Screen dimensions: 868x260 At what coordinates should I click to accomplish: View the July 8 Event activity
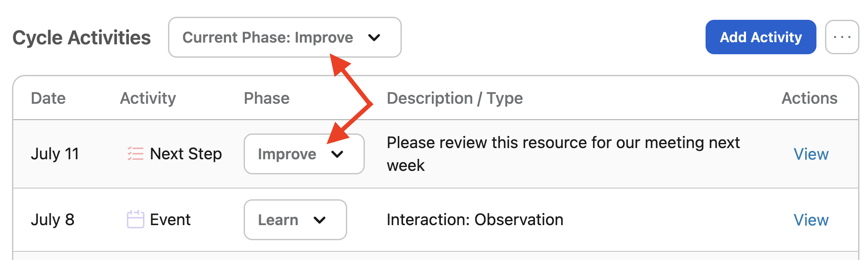click(x=811, y=220)
